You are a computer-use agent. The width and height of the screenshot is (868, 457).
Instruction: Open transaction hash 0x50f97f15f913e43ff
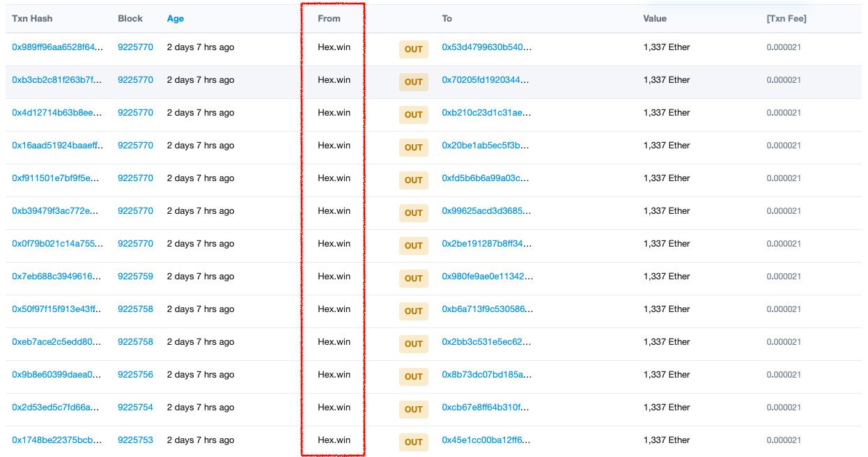click(x=58, y=309)
